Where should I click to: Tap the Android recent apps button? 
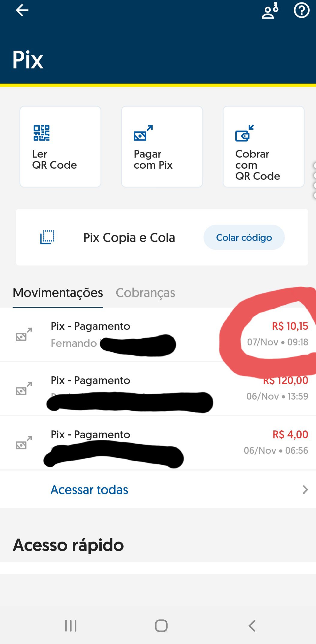[x=71, y=626]
